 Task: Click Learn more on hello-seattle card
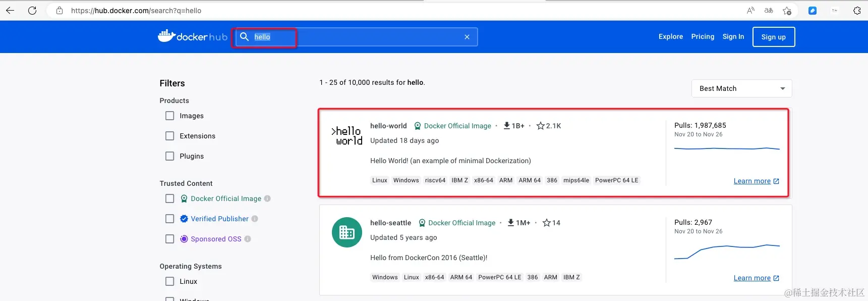(x=756, y=278)
